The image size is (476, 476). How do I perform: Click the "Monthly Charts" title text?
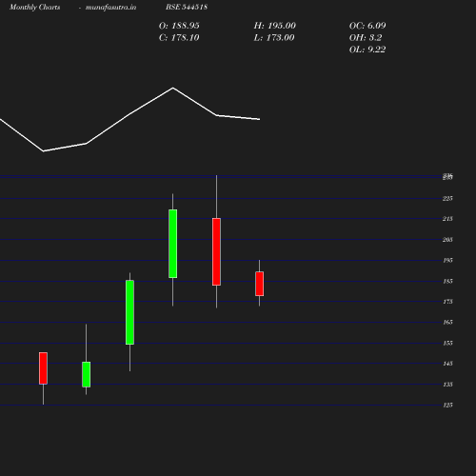coord(35,8)
